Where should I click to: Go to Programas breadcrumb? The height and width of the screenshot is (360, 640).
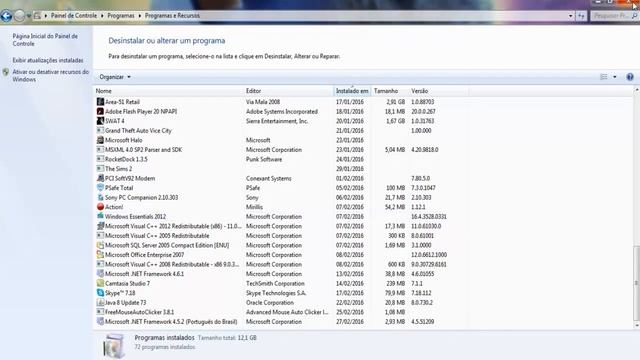(x=121, y=16)
